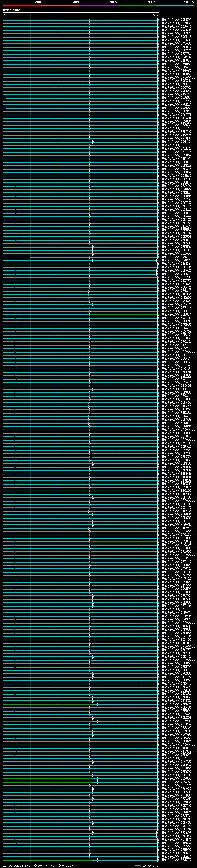Select the UniRef100_A8I7S9 label
Screen dimensions: 197x868
point(177,277)
